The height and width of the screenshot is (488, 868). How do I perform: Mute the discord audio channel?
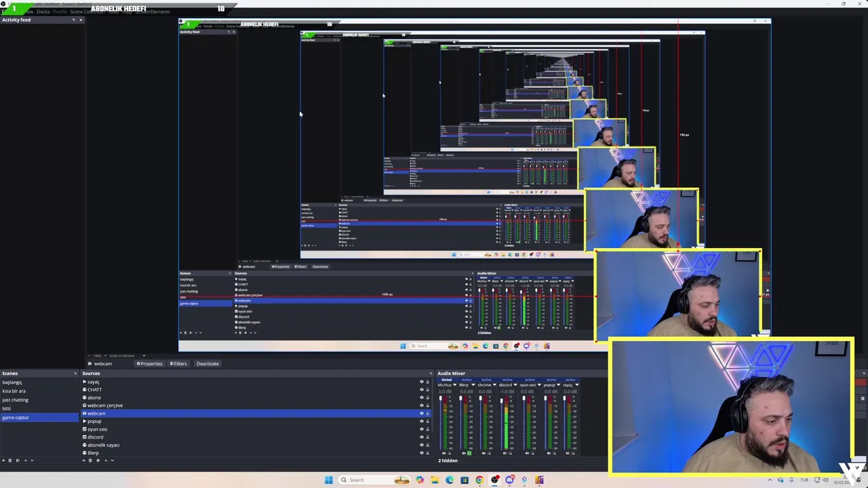(505, 453)
